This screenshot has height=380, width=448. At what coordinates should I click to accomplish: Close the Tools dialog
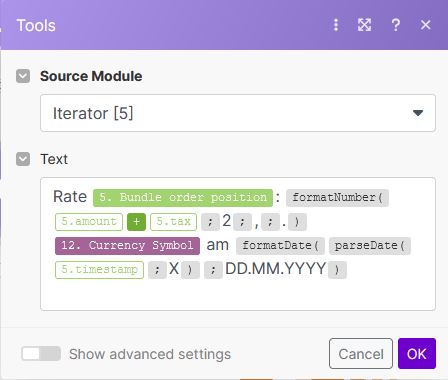[426, 25]
